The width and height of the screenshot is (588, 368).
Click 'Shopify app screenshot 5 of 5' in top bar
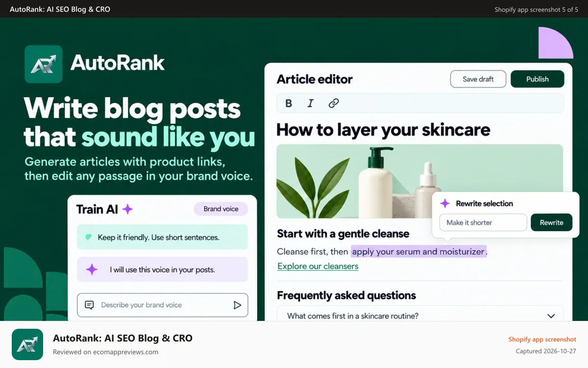coord(537,9)
